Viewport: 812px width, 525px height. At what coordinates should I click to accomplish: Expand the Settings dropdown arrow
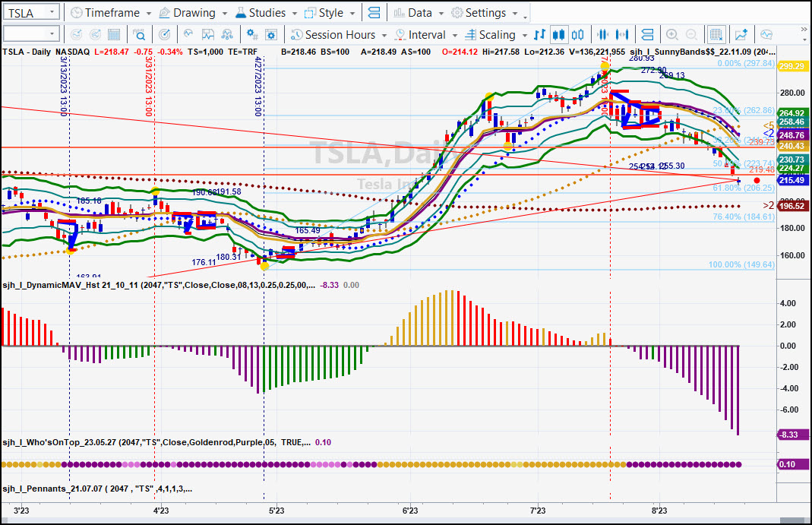point(515,14)
